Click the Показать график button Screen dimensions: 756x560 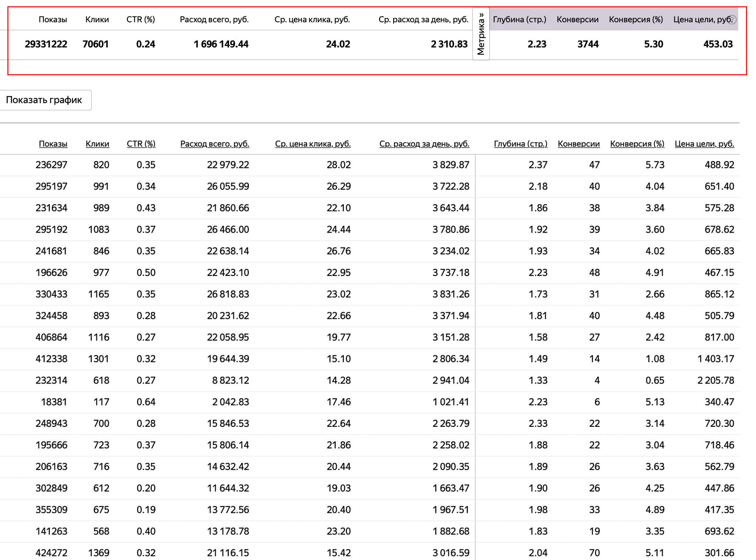(44, 100)
